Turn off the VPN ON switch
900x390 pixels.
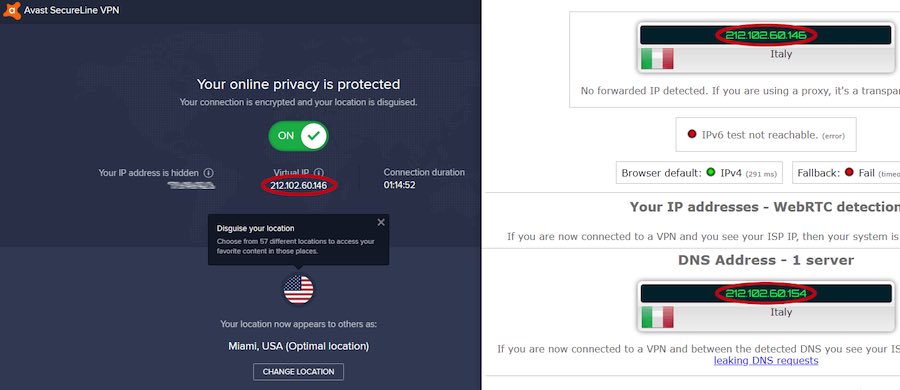coord(298,136)
